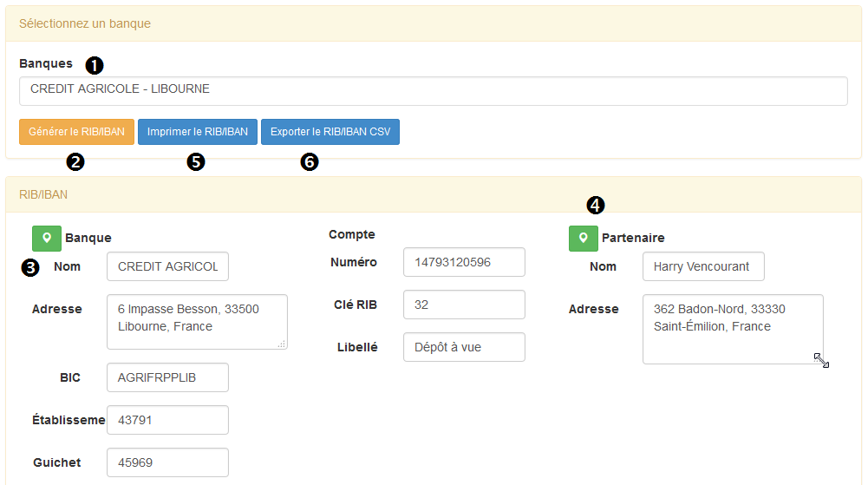Click the bank Adresse text area
The image size is (868, 485).
tap(197, 322)
